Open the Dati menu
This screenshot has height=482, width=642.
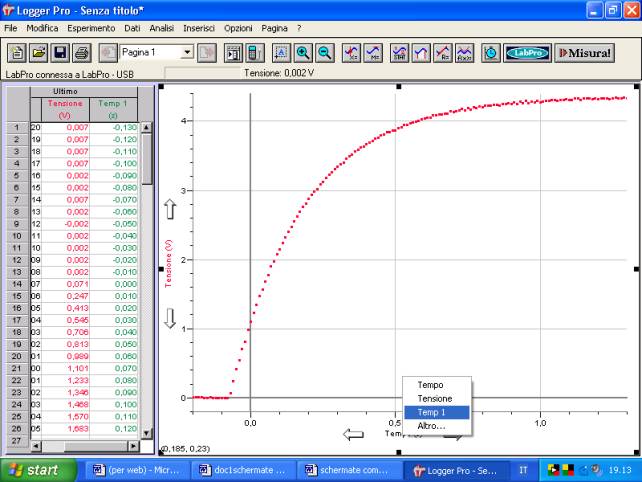[x=132, y=28]
